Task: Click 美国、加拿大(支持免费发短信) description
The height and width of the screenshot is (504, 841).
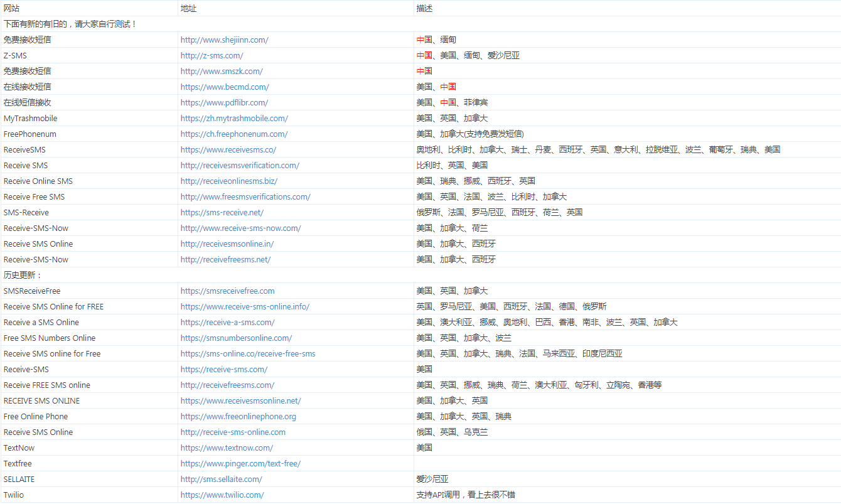Action: tap(470, 134)
